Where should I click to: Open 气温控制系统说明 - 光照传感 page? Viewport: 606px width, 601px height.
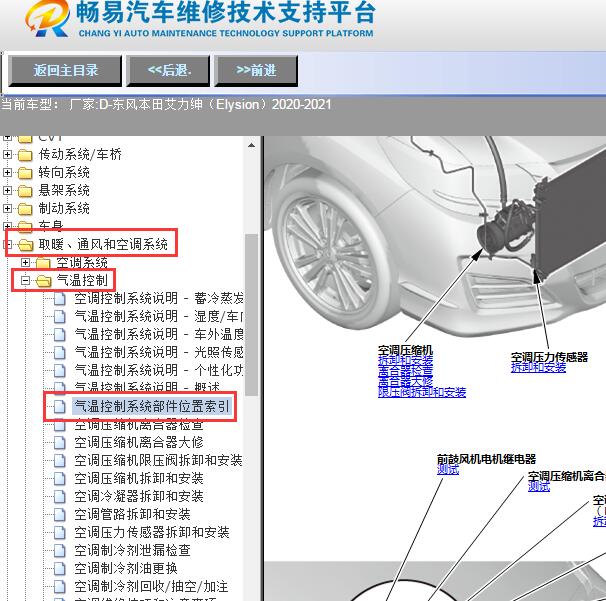(159, 352)
